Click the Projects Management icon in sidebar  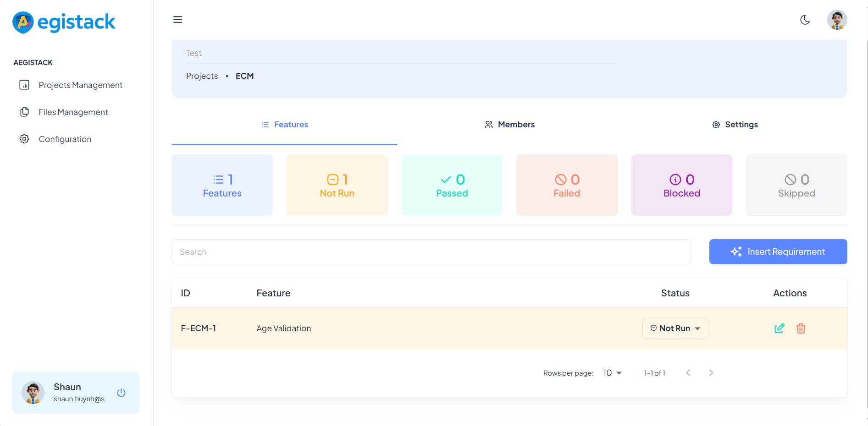24,85
